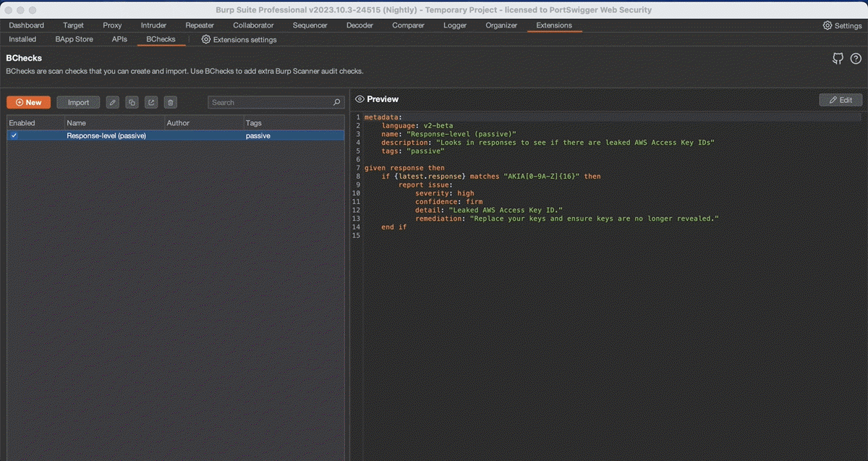Click the description line in preview code

(548, 143)
